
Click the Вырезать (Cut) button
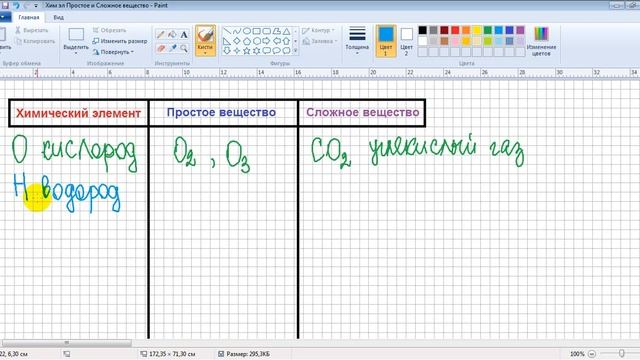[32, 30]
